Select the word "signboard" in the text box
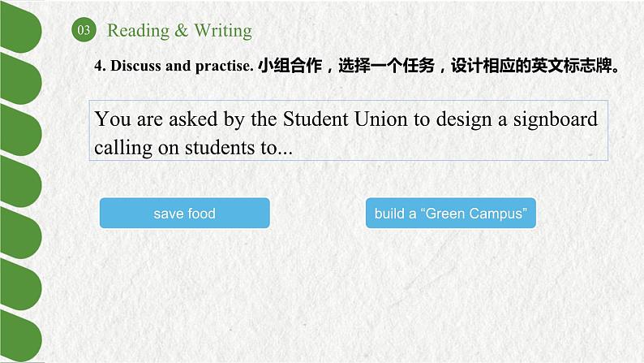 556,119
